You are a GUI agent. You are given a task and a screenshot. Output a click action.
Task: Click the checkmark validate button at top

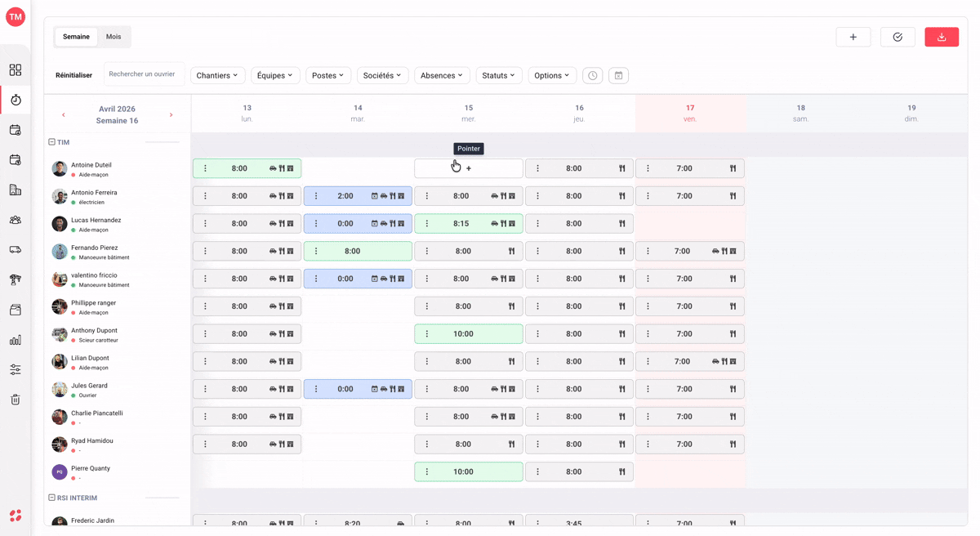tap(898, 37)
